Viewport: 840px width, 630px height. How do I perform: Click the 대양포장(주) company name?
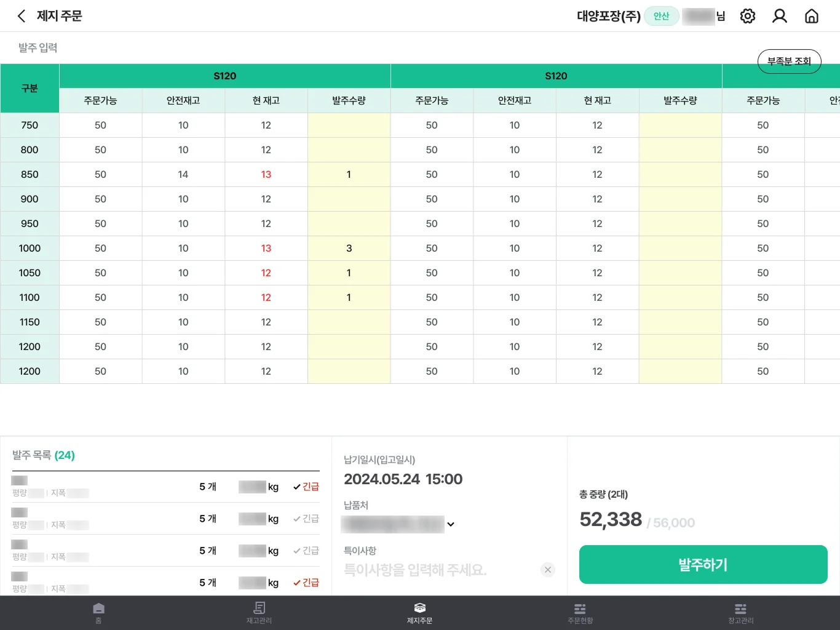(x=609, y=16)
